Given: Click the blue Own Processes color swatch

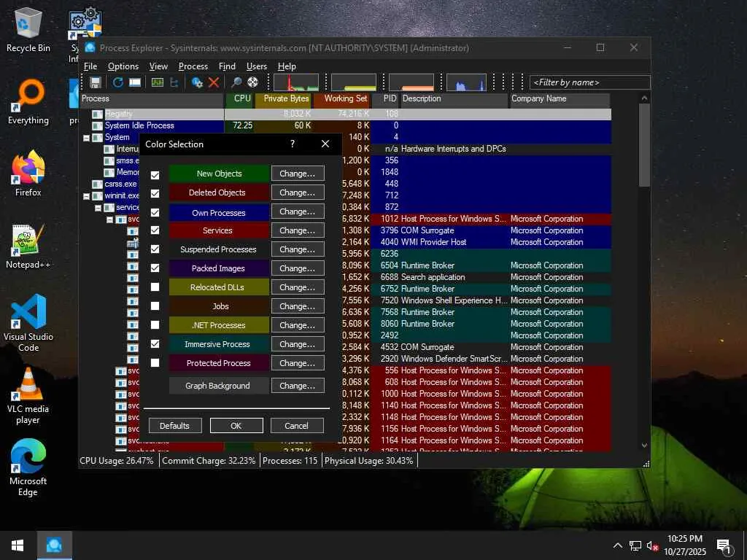Looking at the screenshot, I should click(219, 213).
